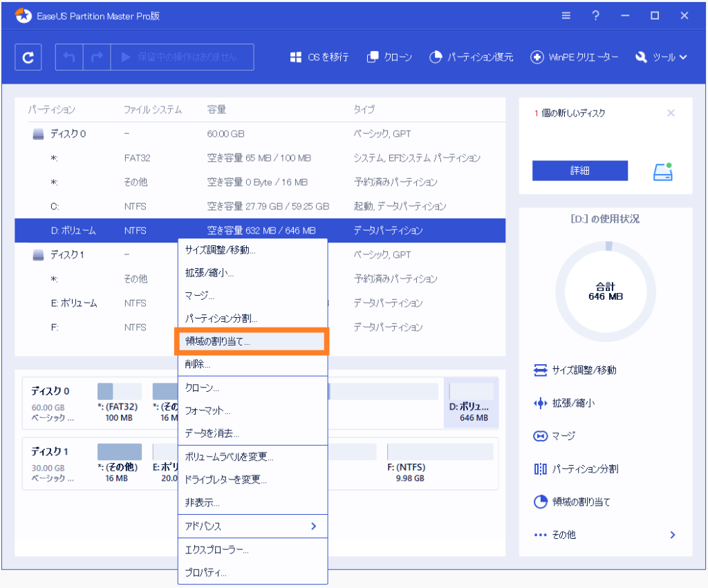Choose マージ... from context menu
This screenshot has height=588, width=708.
(x=253, y=296)
